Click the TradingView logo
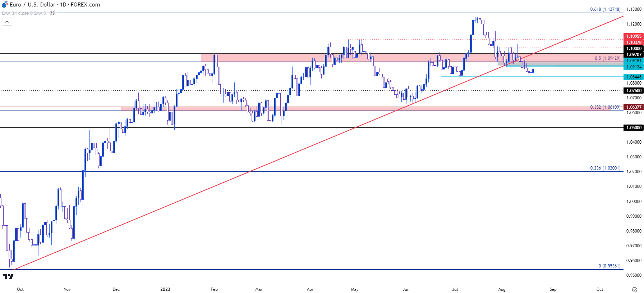Screen dimensions: 644x293 pyautogui.click(x=8, y=276)
